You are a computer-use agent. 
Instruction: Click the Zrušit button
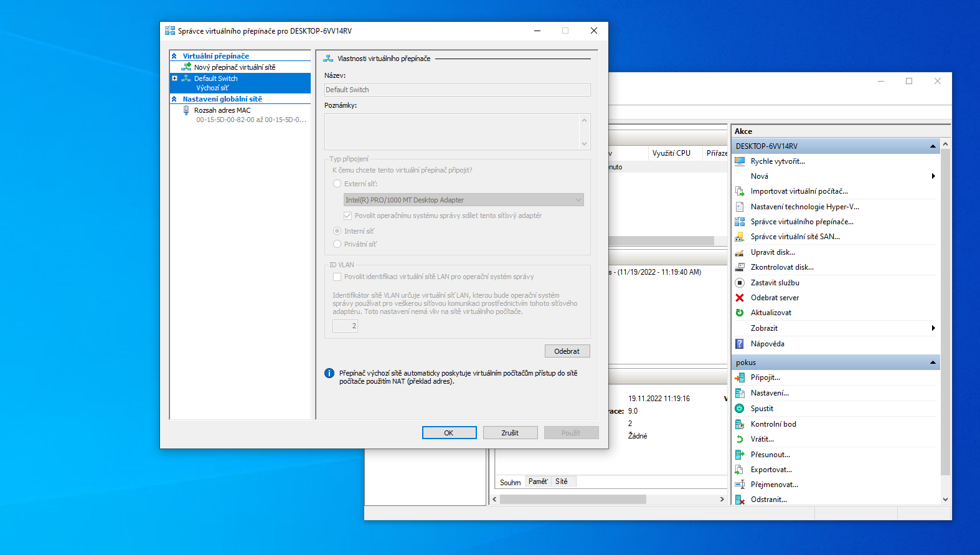coord(510,433)
